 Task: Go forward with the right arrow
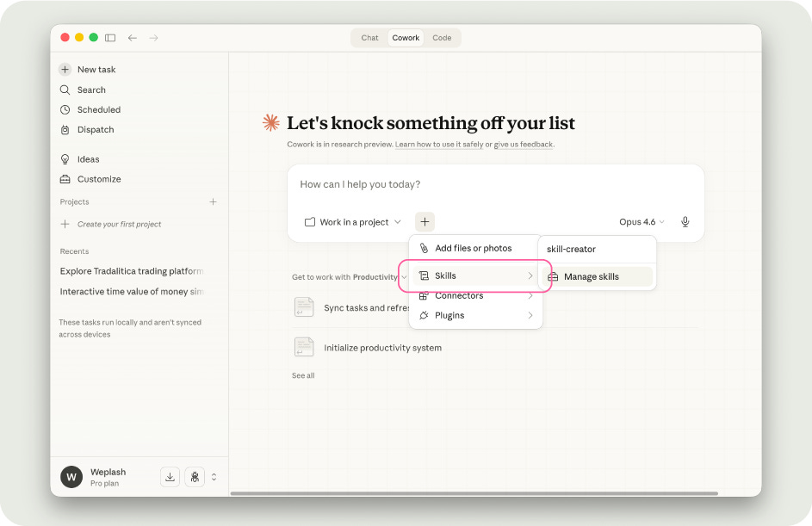coord(154,38)
